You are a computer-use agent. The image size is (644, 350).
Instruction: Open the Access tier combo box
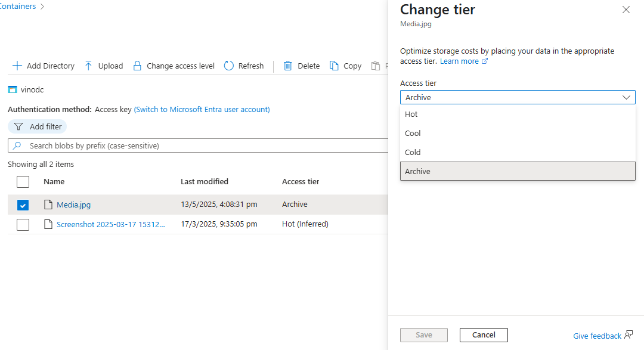518,97
